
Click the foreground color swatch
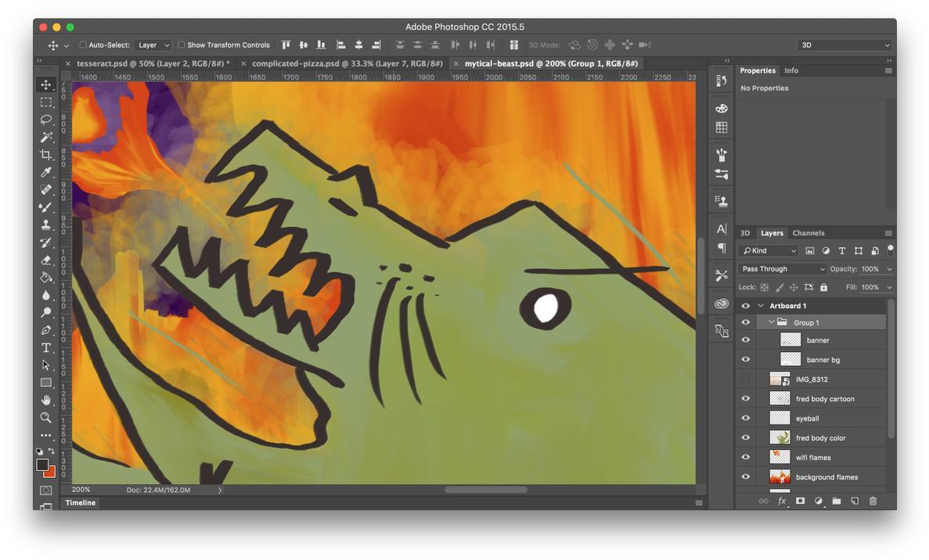click(42, 465)
